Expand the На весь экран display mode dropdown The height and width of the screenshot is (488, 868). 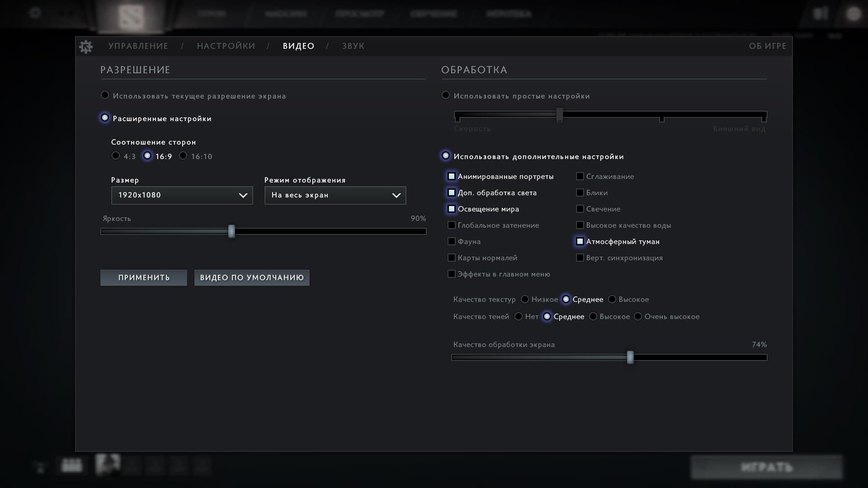click(335, 195)
